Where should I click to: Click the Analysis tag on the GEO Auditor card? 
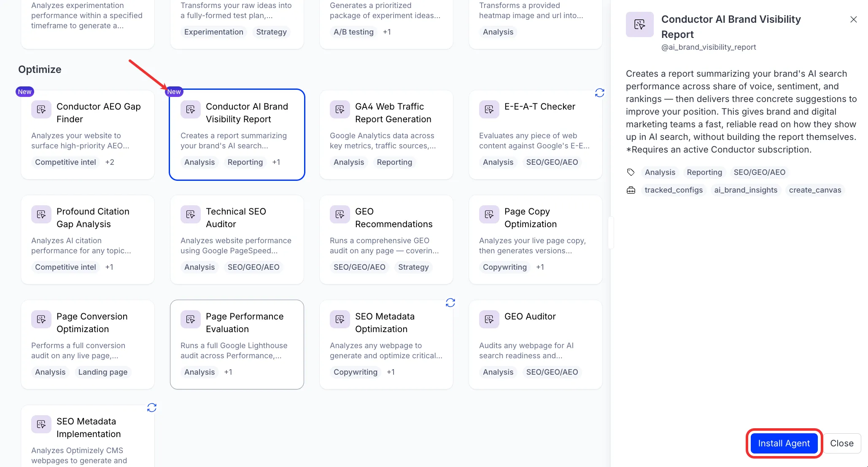498,372
